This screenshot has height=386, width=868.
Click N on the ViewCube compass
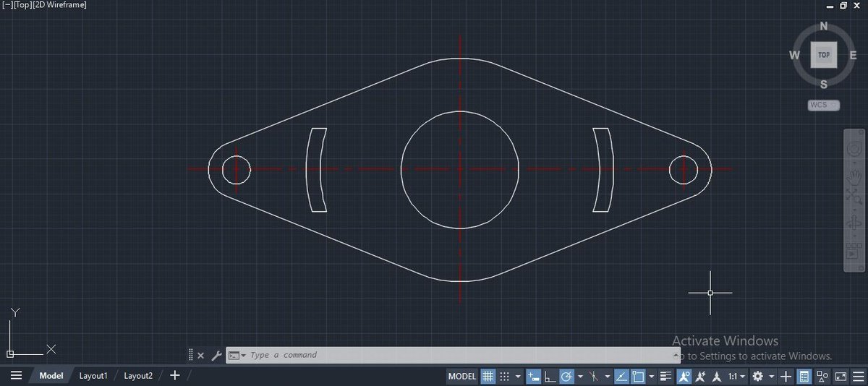click(x=824, y=27)
